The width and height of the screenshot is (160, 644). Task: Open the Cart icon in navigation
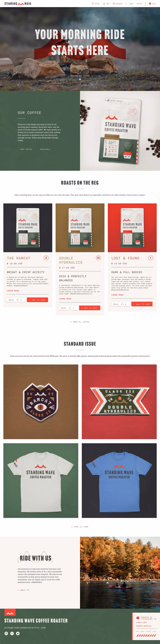[x=152, y=4]
